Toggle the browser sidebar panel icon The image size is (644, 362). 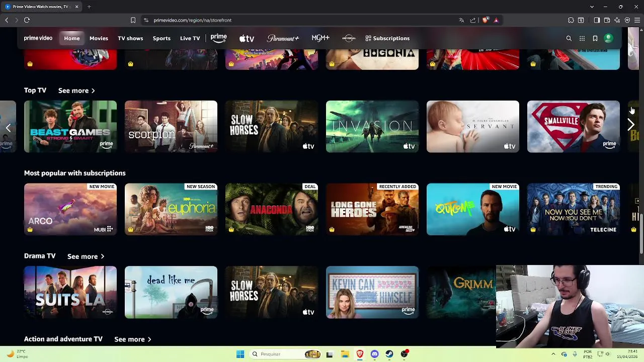[597, 20]
